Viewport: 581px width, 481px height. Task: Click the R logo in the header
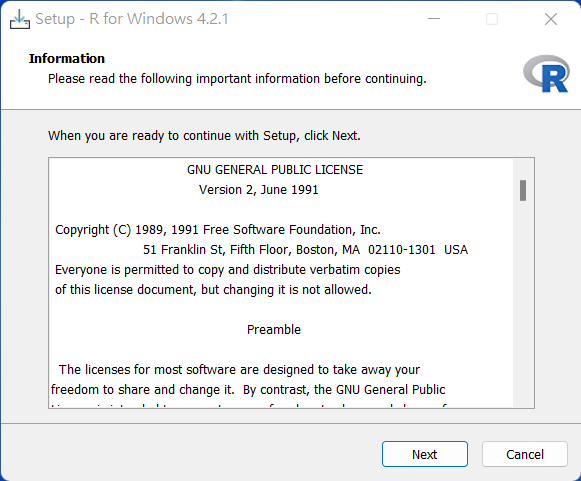pos(546,74)
